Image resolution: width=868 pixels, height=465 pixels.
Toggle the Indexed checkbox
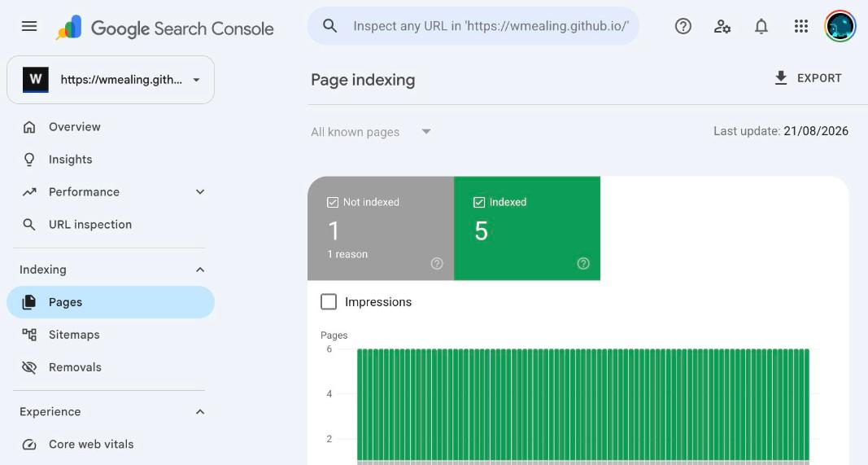(x=479, y=202)
